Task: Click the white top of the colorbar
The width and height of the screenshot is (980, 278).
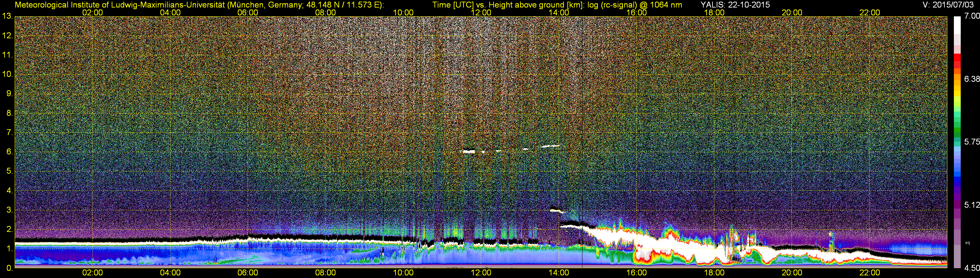Action: tap(957, 25)
